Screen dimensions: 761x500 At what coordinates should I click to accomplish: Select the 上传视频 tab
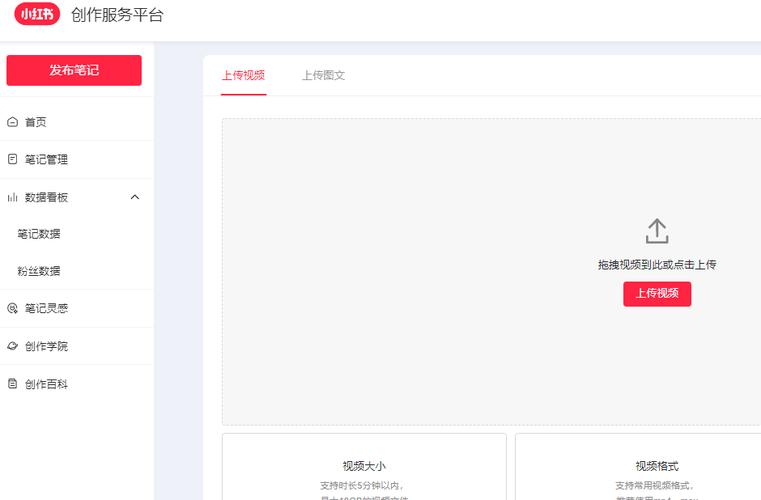coord(243,75)
